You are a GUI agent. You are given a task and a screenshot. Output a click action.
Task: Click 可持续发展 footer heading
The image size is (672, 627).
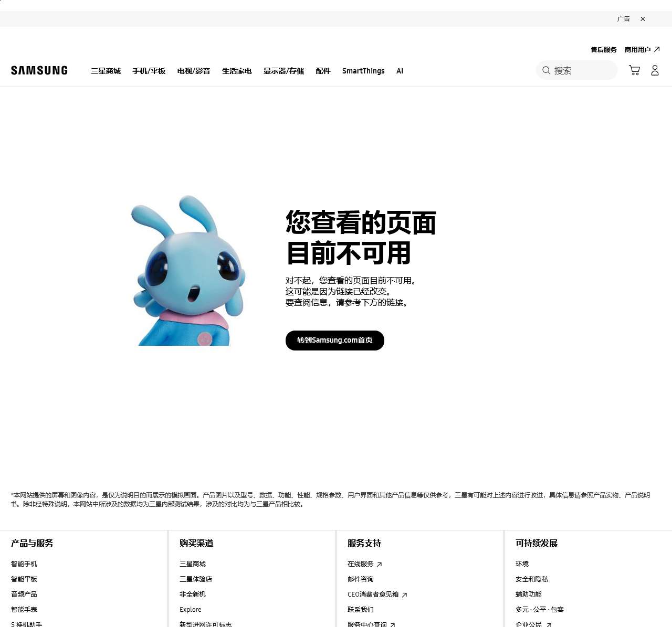coord(537,544)
